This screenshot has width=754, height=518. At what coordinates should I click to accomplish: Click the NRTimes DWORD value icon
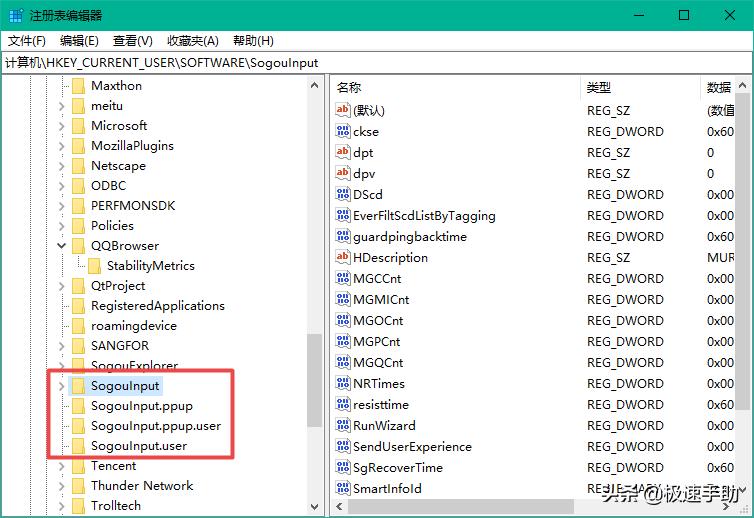point(342,383)
